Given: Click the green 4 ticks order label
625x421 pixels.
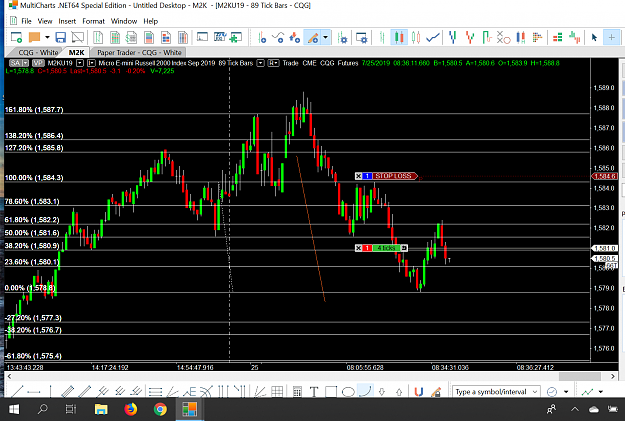Looking at the screenshot, I should (386, 248).
